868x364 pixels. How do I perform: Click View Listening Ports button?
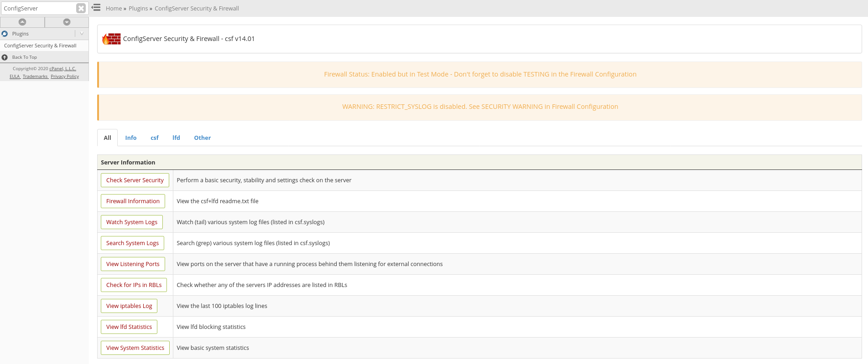coord(133,264)
